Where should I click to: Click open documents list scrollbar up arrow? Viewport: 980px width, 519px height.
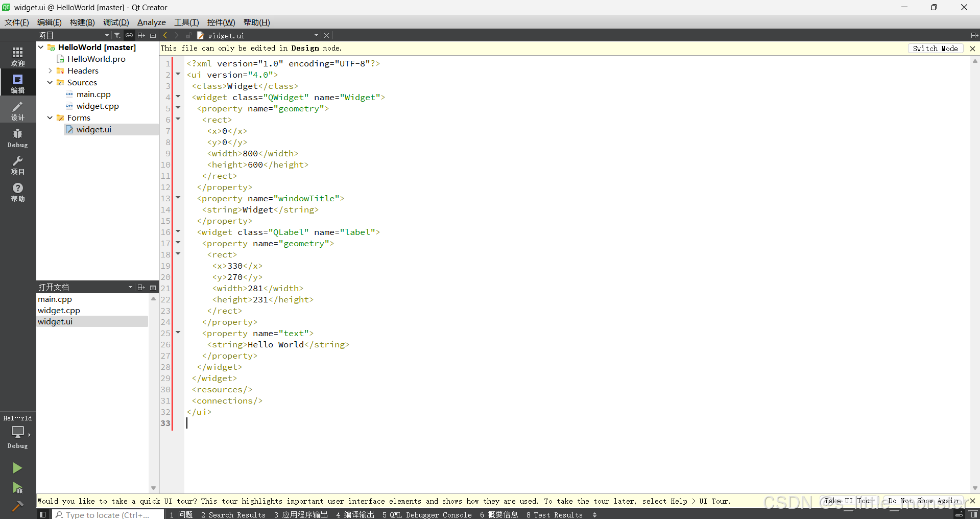point(153,298)
